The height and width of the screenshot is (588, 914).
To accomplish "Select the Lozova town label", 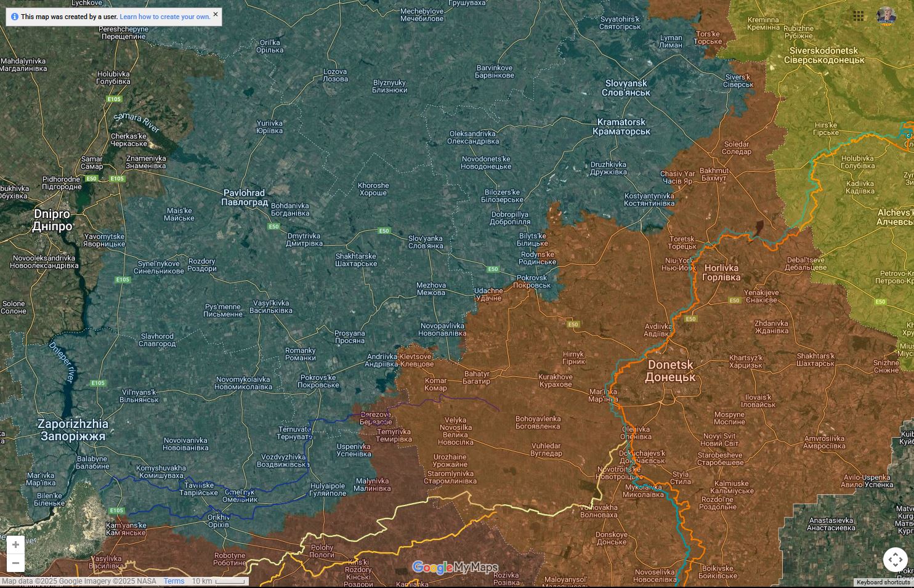I will [x=336, y=75].
